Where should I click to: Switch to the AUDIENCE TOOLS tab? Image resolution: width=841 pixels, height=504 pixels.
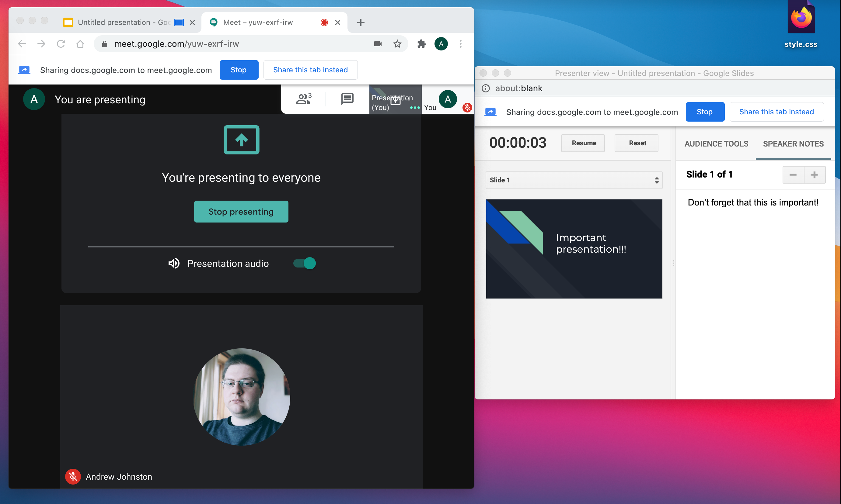point(716,144)
